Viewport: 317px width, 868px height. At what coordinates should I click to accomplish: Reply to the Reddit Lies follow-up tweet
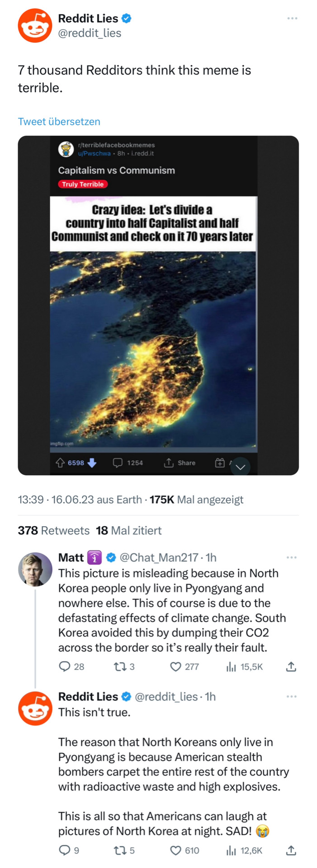tap(65, 850)
